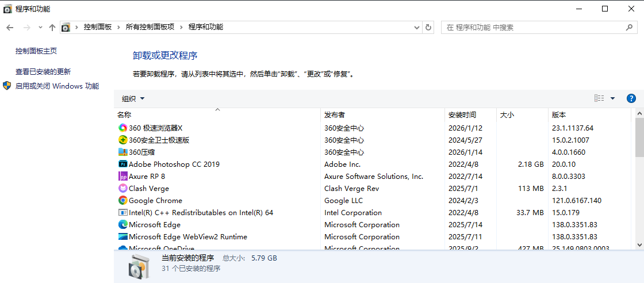Click publisher Axure Software Solutions, Inc.
Image resolution: width=644 pixels, height=283 pixels.
(x=374, y=176)
